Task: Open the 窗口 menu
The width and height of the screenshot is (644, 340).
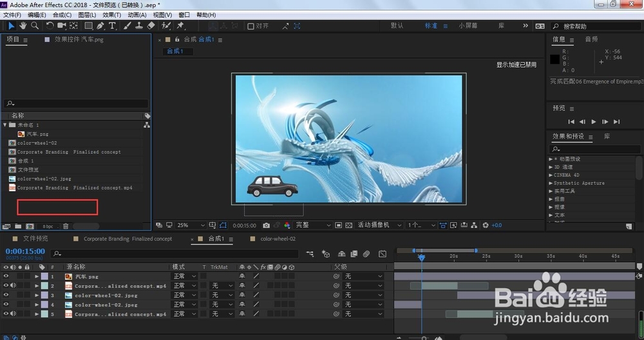Action: coord(184,15)
